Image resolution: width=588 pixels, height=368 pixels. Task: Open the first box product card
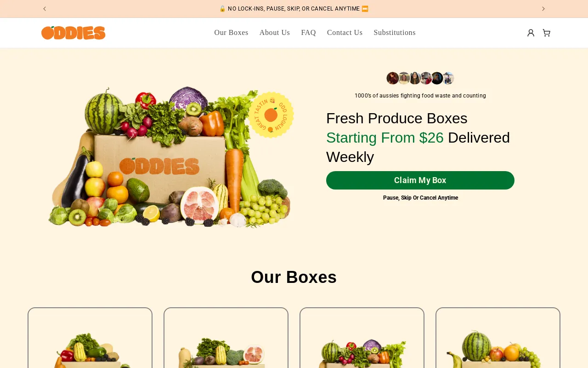[90, 338]
